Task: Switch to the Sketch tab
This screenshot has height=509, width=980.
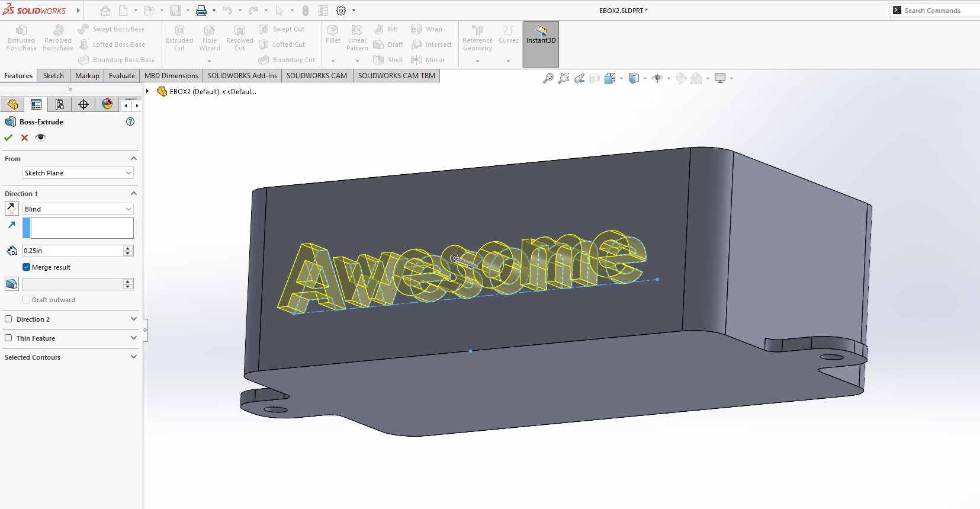Action: 53,76
